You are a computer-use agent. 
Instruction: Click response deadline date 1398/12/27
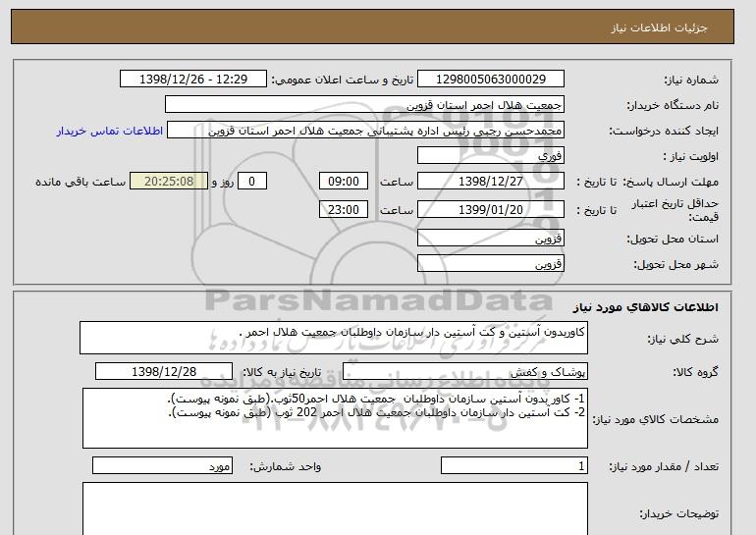[x=490, y=182]
